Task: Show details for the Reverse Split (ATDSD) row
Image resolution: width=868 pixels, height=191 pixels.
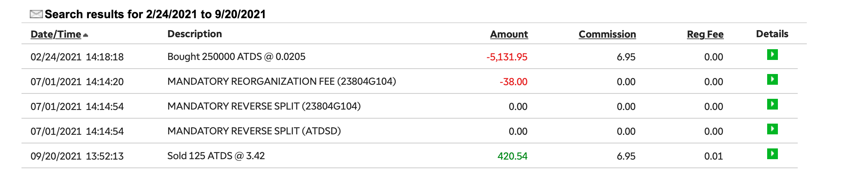Action: pyautogui.click(x=772, y=129)
